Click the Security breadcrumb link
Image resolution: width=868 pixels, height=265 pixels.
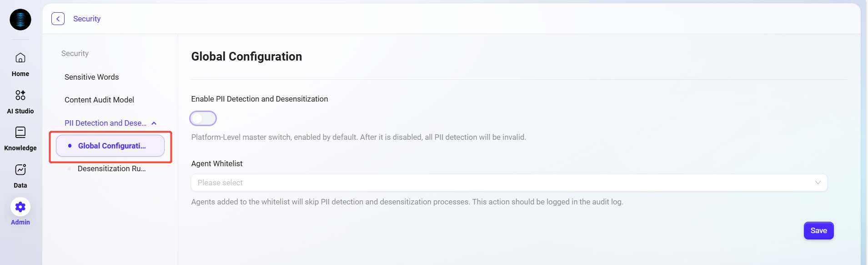(87, 19)
